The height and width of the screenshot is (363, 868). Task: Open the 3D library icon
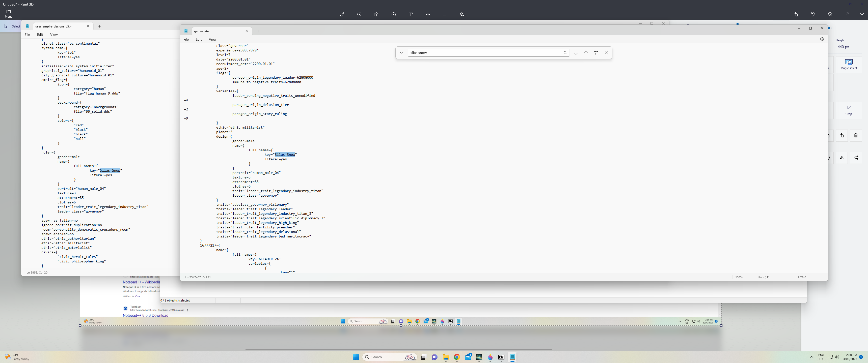click(x=462, y=14)
